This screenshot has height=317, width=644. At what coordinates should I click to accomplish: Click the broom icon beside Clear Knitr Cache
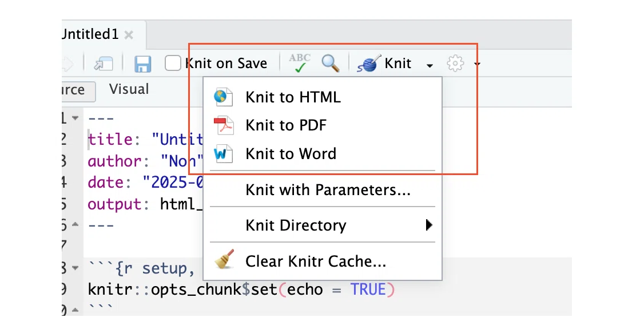click(224, 259)
